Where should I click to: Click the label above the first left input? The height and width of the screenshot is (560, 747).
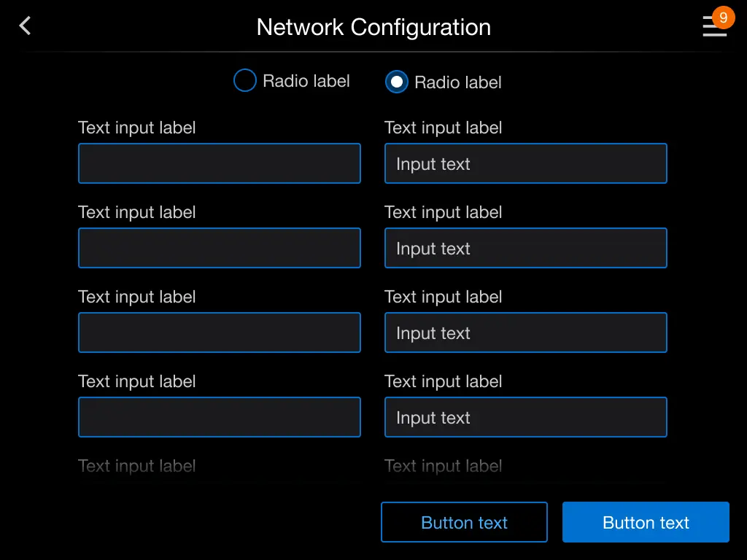click(x=136, y=128)
